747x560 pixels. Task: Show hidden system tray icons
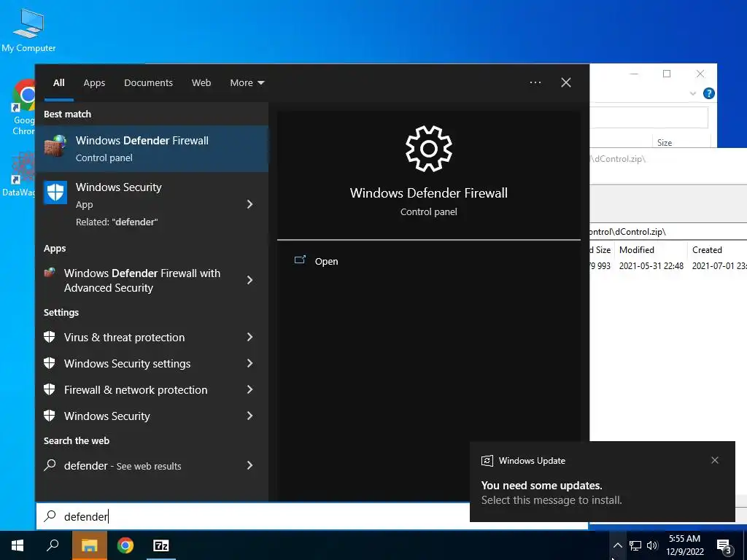click(617, 545)
